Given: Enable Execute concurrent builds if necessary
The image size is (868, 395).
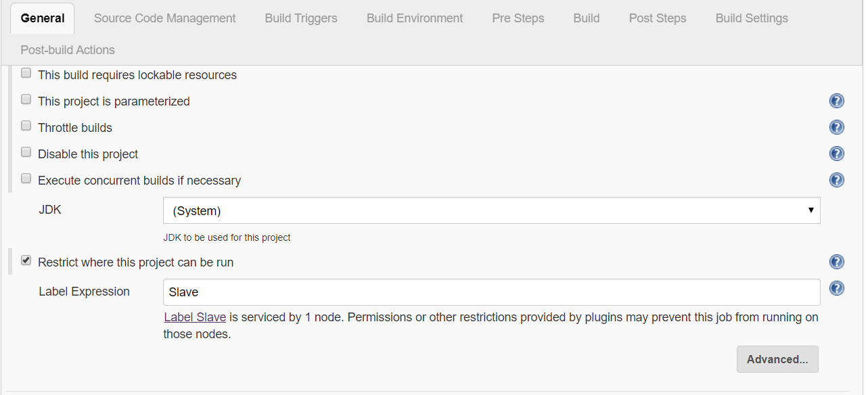Looking at the screenshot, I should [26, 179].
